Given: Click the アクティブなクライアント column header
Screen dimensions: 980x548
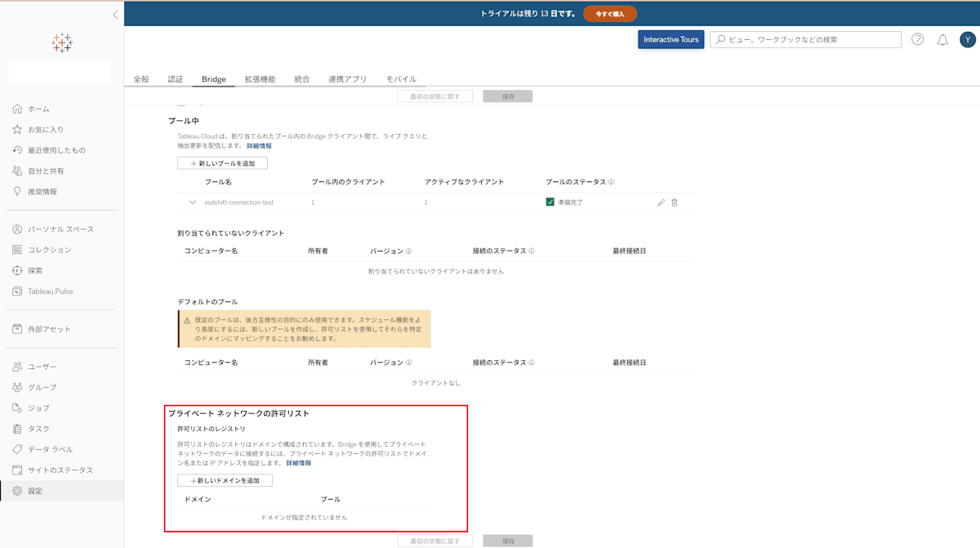Looking at the screenshot, I should pyautogui.click(x=464, y=182).
